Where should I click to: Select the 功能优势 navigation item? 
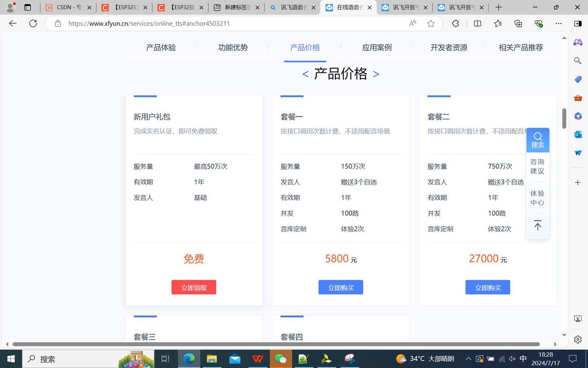(233, 48)
